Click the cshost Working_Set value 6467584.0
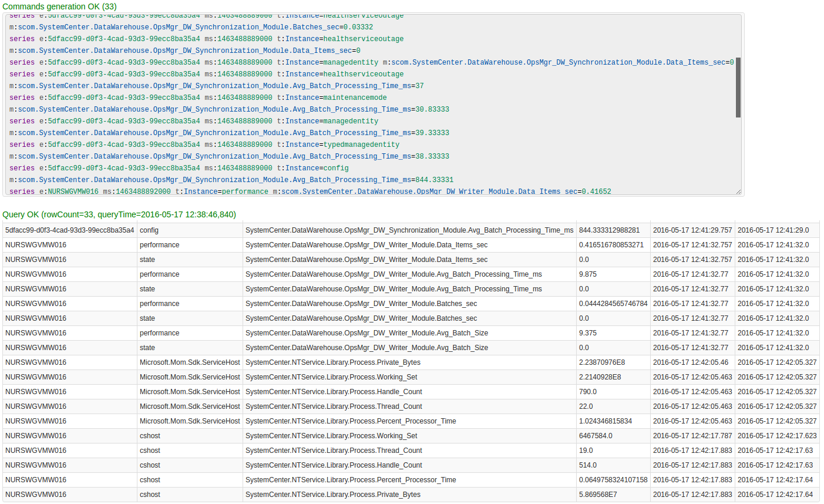The height and width of the screenshot is (504, 824). [596, 436]
